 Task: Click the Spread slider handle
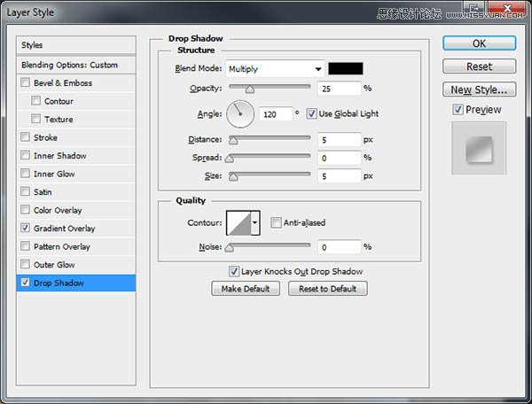tap(230, 159)
